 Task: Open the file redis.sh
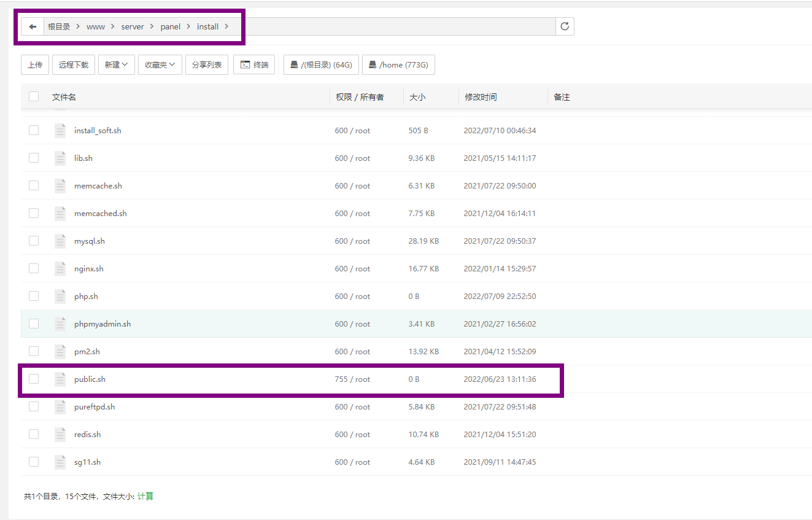click(87, 434)
